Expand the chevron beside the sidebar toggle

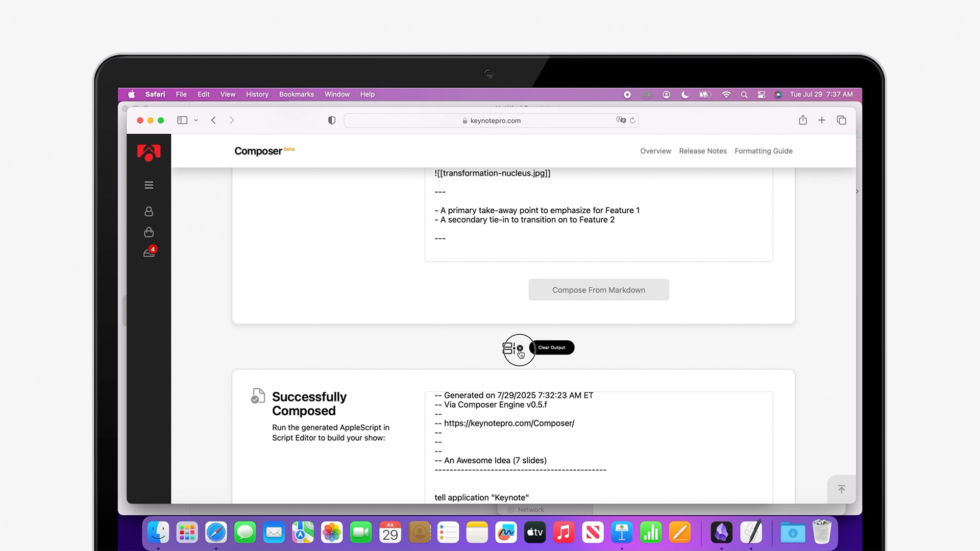tap(195, 120)
